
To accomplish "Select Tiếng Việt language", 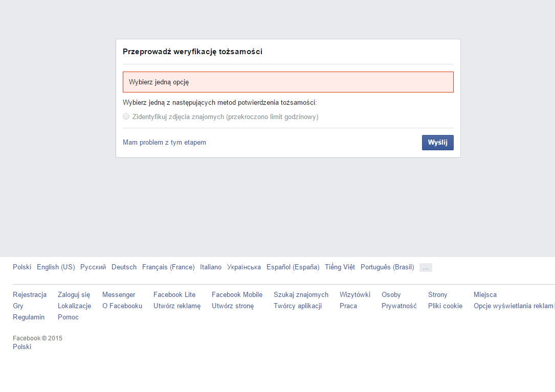I will pos(340,267).
